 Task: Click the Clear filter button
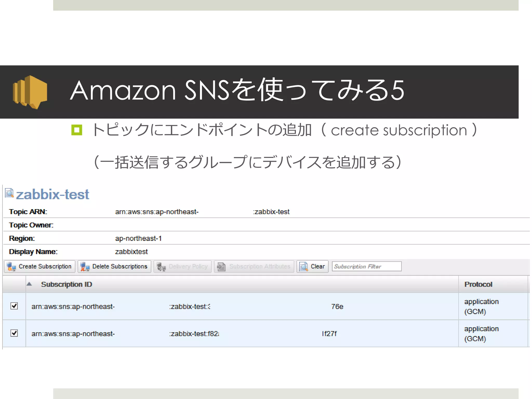(312, 267)
